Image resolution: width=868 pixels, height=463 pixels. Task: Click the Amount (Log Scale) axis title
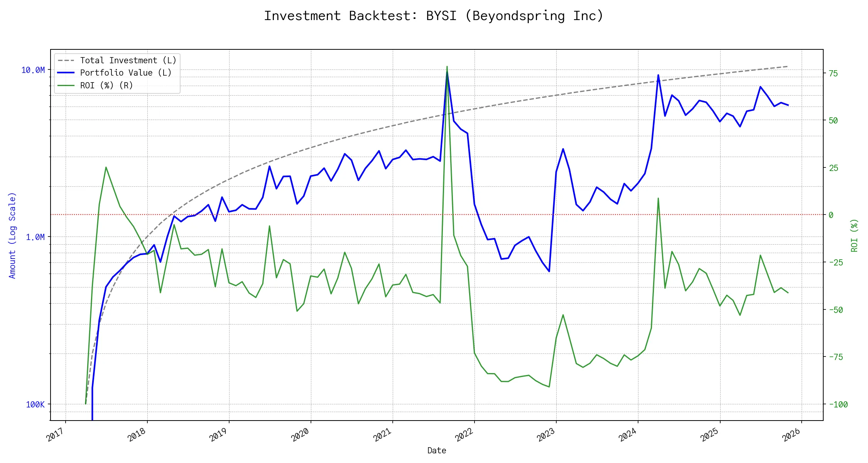pos(12,235)
